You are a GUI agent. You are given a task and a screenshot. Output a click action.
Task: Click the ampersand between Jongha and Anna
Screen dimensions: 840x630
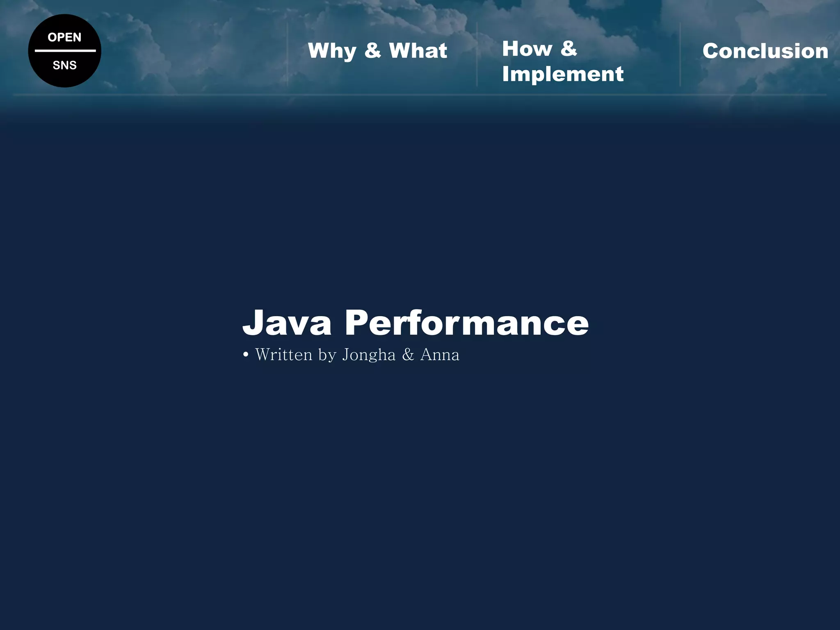[408, 355]
